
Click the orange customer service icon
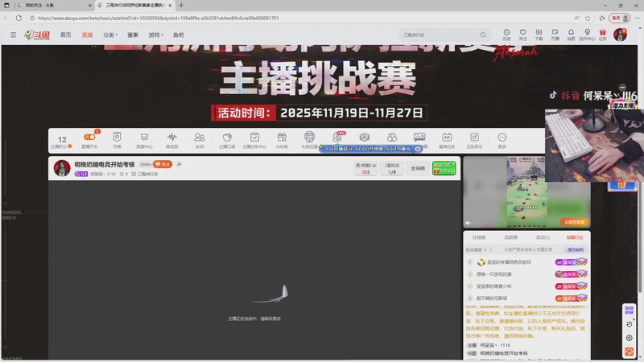coord(629,352)
